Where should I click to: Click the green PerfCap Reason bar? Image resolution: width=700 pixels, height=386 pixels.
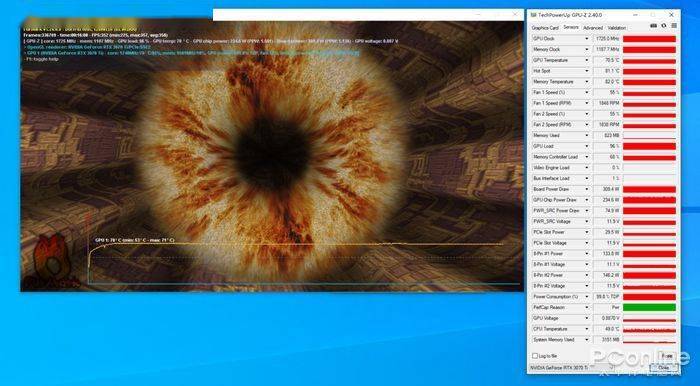tap(649, 307)
